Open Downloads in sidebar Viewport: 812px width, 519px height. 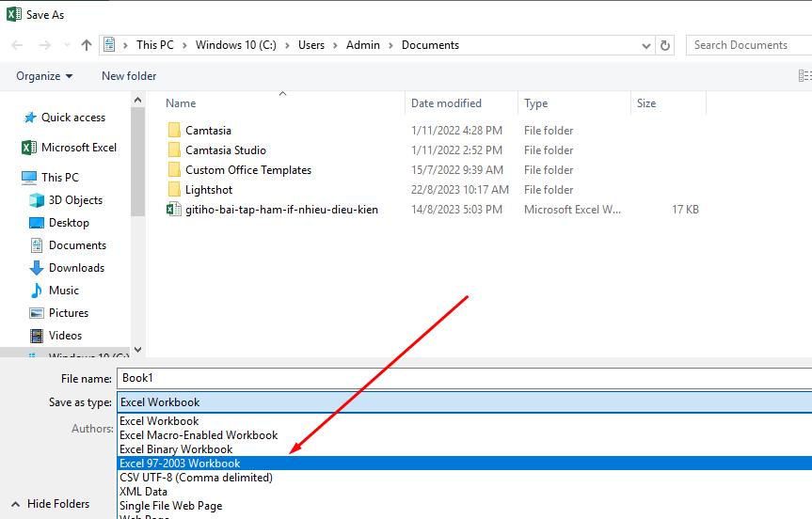click(76, 268)
